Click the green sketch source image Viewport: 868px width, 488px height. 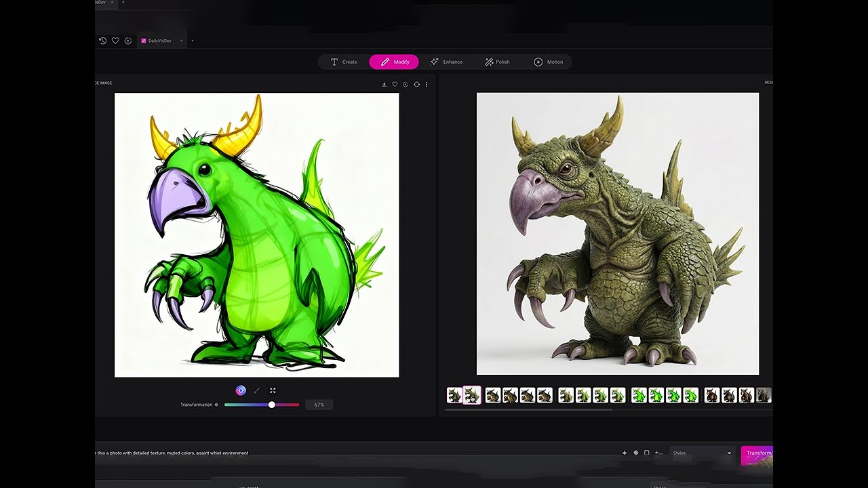pyautogui.click(x=257, y=235)
